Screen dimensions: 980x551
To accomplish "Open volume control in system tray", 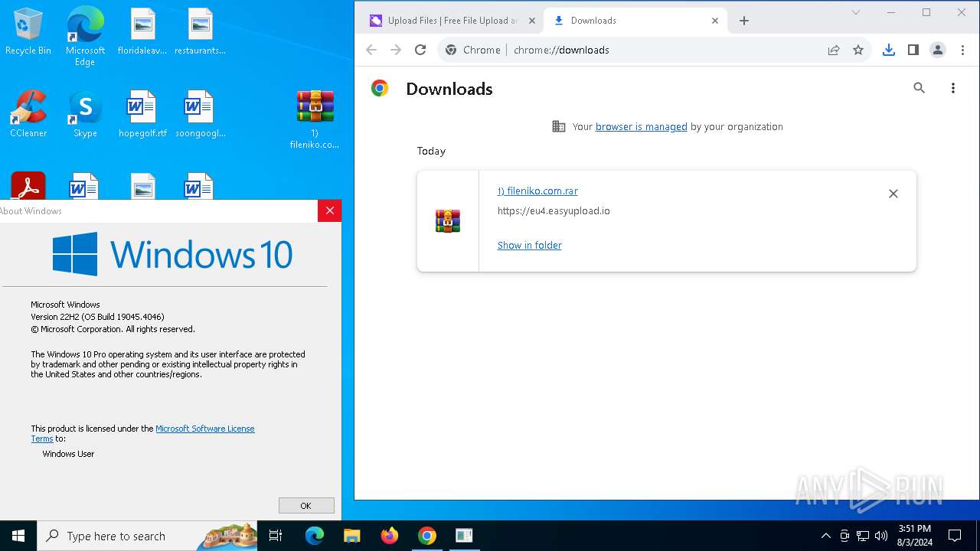I will coord(881,536).
